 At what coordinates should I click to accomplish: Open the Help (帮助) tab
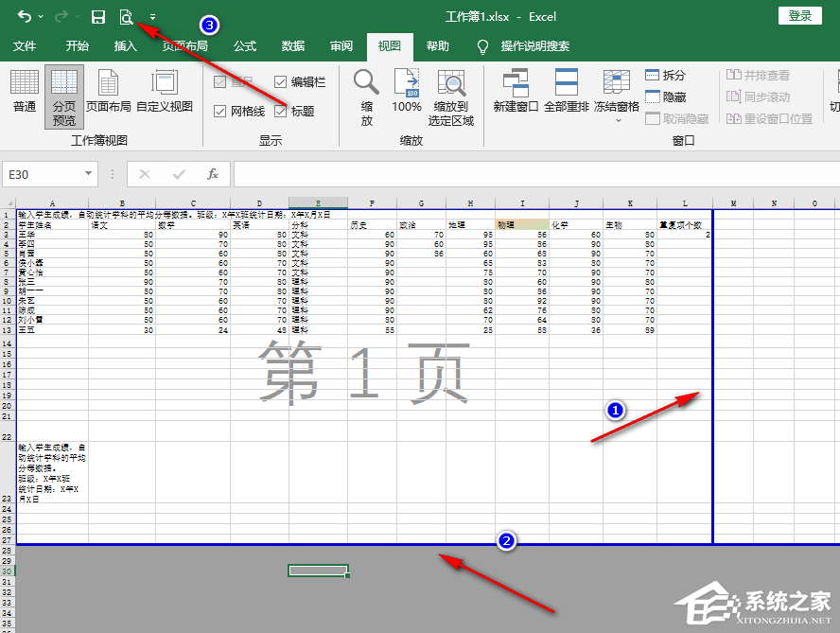(x=437, y=46)
